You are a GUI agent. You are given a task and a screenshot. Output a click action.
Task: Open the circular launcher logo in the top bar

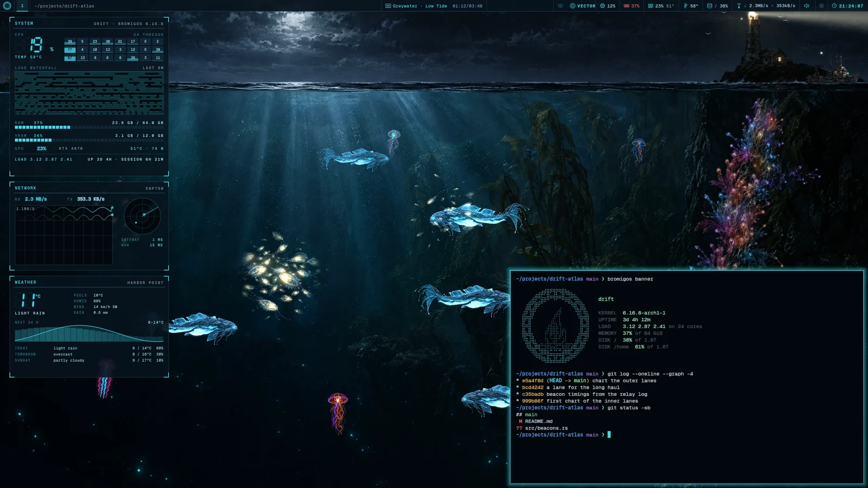(x=7, y=6)
